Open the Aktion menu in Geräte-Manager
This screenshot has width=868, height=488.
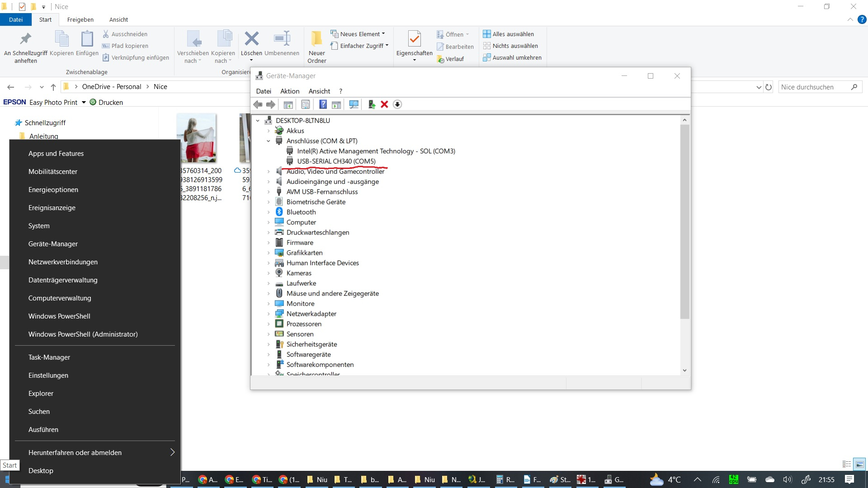(x=289, y=91)
